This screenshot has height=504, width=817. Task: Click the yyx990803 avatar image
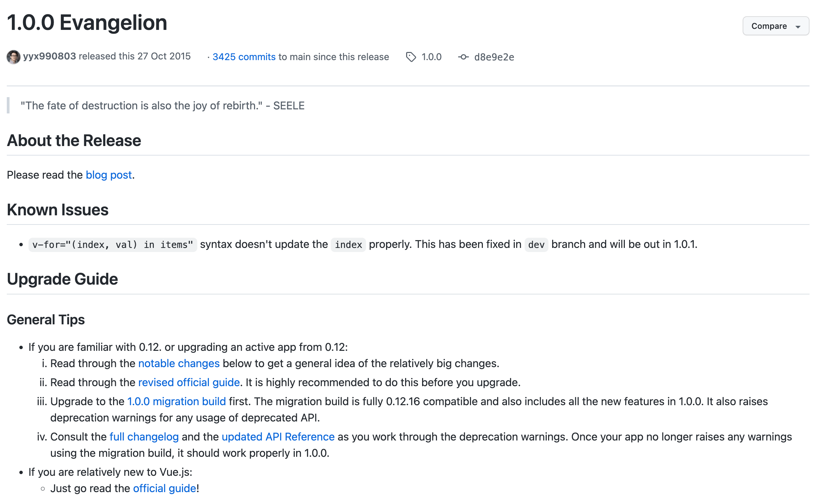point(14,57)
